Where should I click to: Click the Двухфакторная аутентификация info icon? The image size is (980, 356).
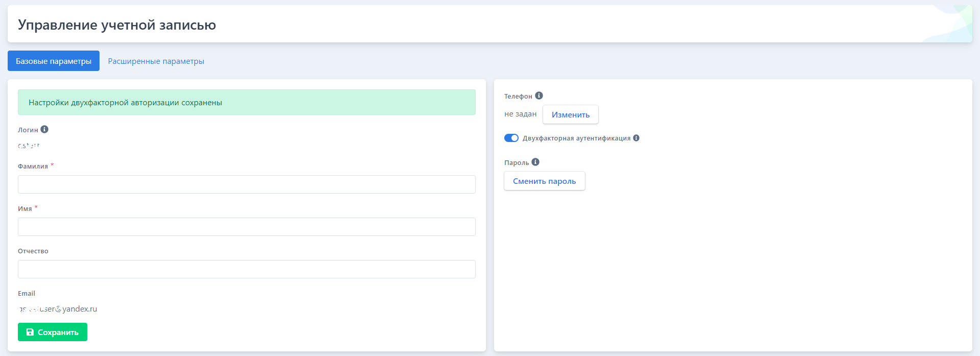(x=636, y=138)
